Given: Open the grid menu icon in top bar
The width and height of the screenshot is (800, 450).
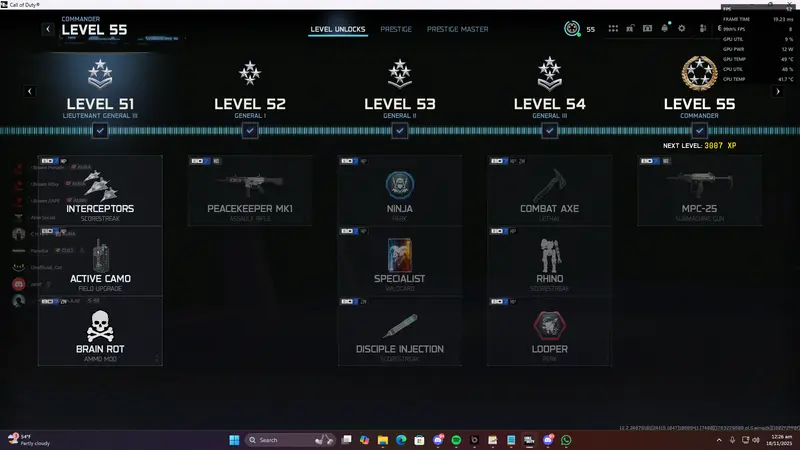Looking at the screenshot, I should click(x=612, y=29).
